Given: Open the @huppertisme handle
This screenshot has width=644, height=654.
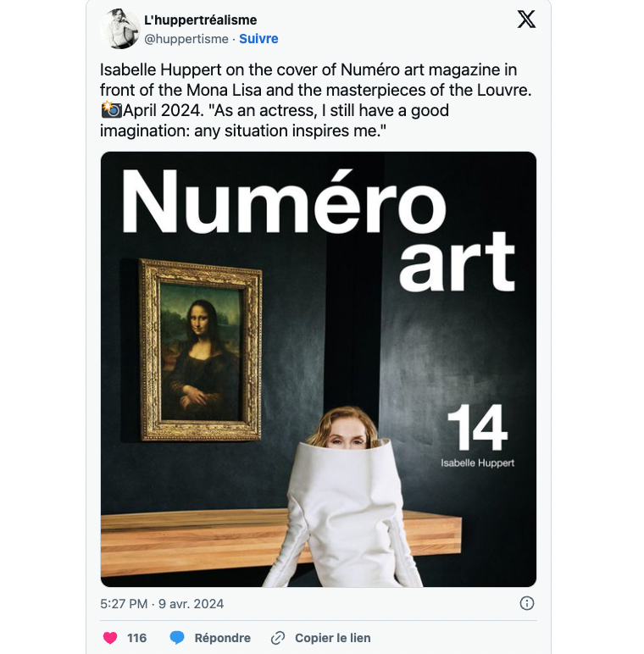Looking at the screenshot, I should coord(186,39).
